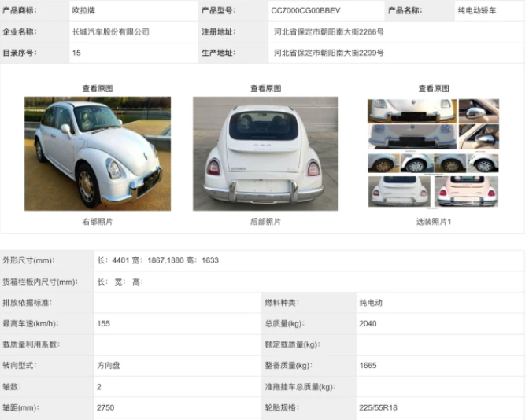Click the 产品商标 label
This screenshot has height=420, width=529.
click(20, 11)
